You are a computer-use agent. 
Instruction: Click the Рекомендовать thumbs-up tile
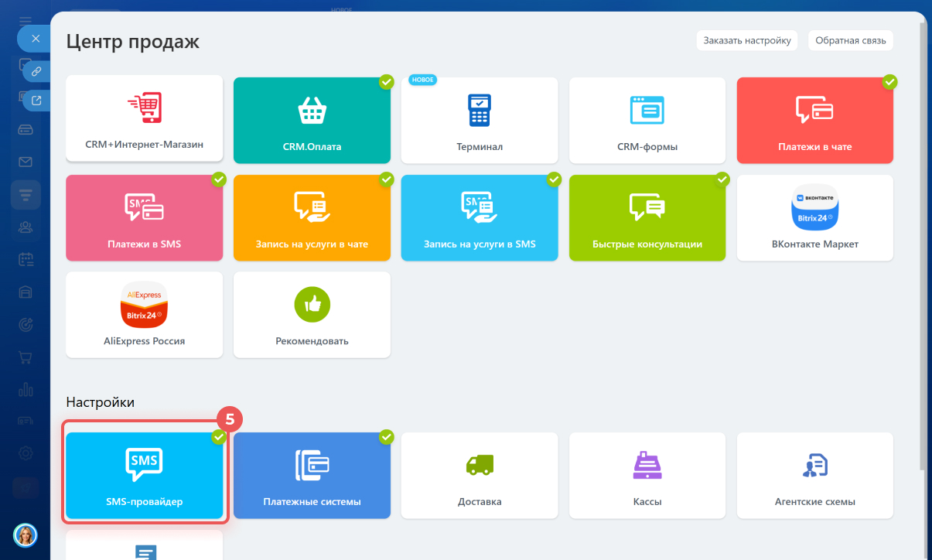312,314
